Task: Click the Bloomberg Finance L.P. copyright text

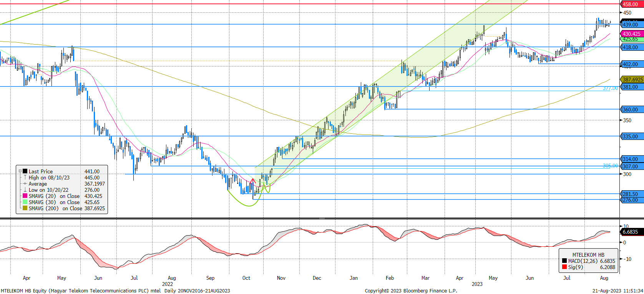Action: click(411, 291)
